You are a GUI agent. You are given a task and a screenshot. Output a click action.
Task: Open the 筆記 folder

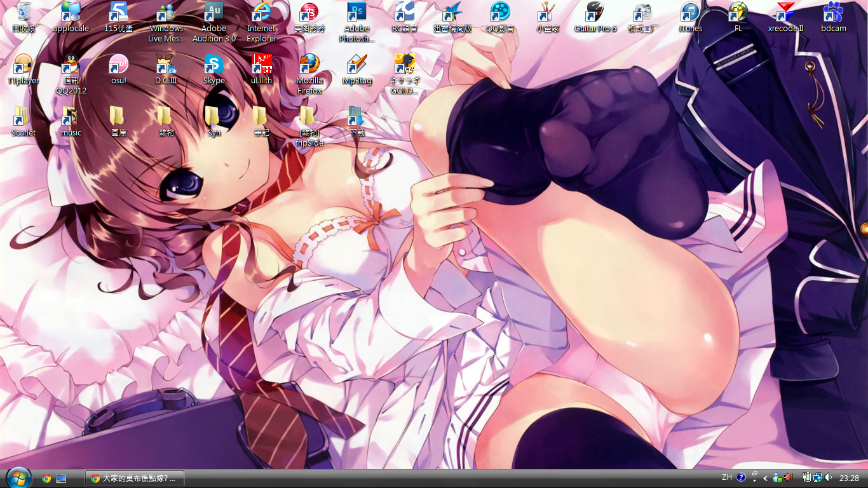(262, 121)
